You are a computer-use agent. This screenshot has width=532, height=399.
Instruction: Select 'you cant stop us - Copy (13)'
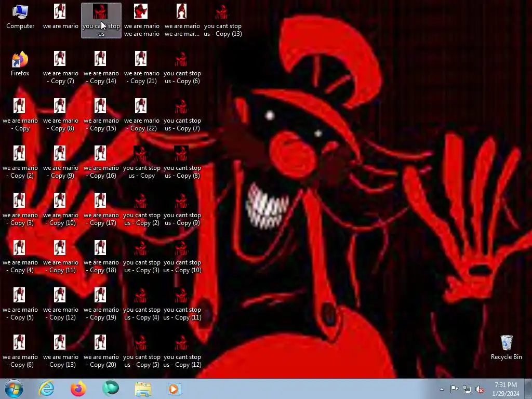[223, 20]
